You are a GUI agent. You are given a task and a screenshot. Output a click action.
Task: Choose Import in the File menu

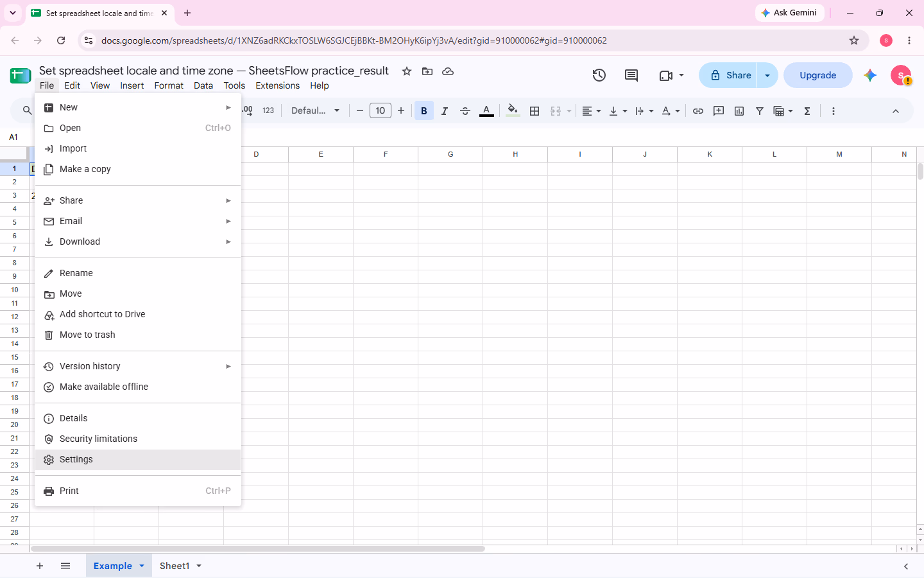(x=138, y=148)
